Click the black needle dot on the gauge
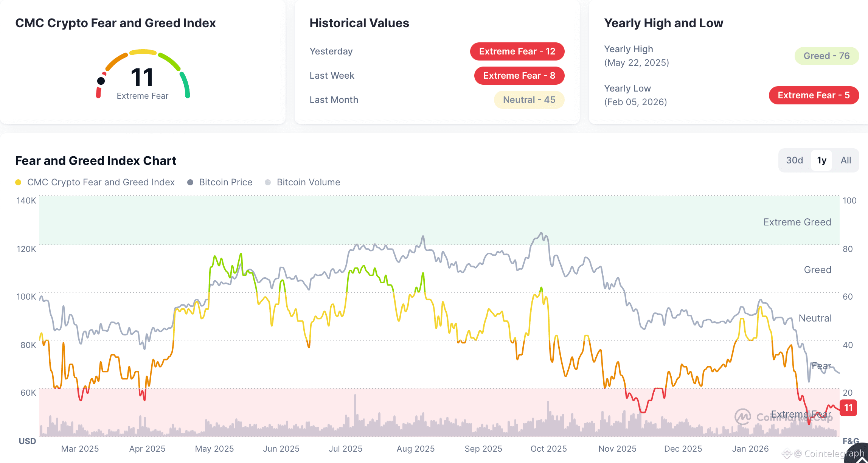Image resolution: width=868 pixels, height=463 pixels. click(x=100, y=81)
